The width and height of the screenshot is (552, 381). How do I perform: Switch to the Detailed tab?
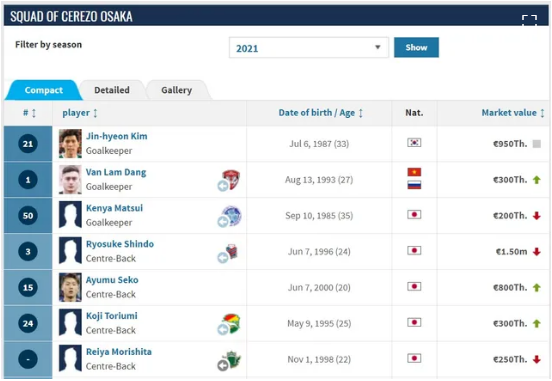pyautogui.click(x=112, y=90)
